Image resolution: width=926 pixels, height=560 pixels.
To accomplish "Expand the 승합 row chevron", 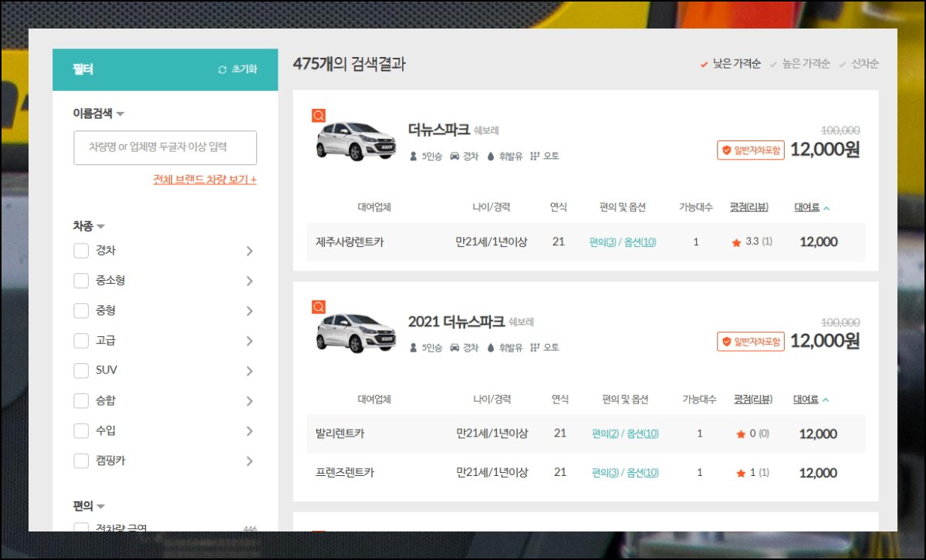I will [249, 401].
